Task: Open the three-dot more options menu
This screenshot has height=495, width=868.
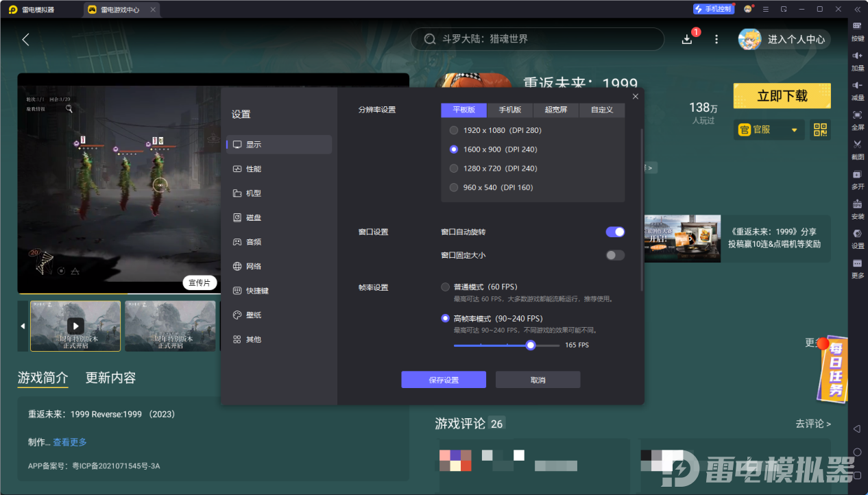Action: pyautogui.click(x=716, y=39)
